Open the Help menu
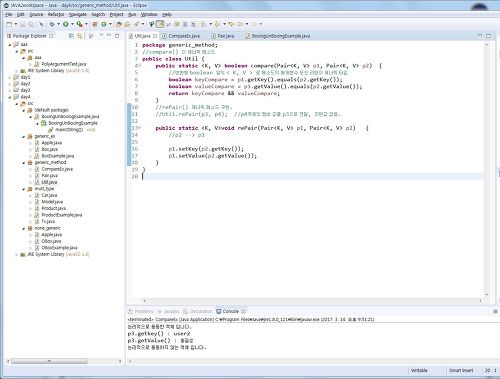Image resolution: width=500 pixels, height=379 pixels. pos(167,14)
